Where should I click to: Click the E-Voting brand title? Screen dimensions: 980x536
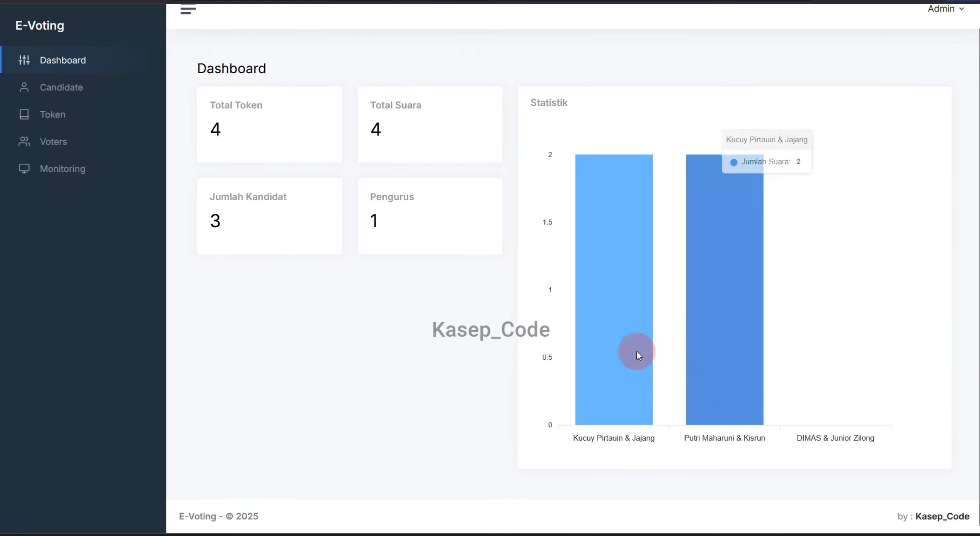(40, 26)
